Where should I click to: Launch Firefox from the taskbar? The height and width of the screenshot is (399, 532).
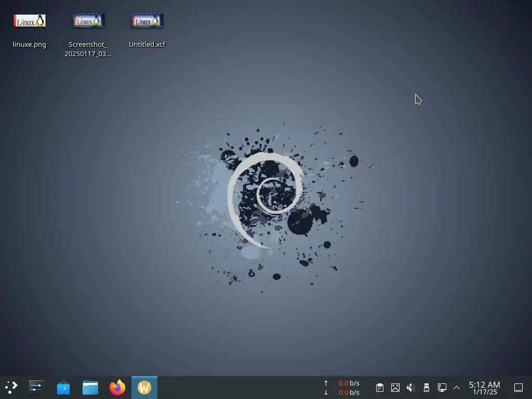click(117, 388)
